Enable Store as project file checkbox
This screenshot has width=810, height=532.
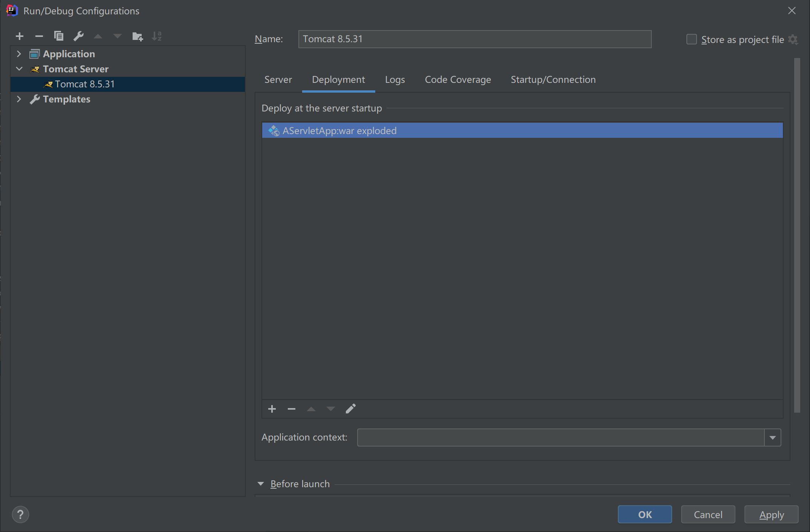[691, 39]
